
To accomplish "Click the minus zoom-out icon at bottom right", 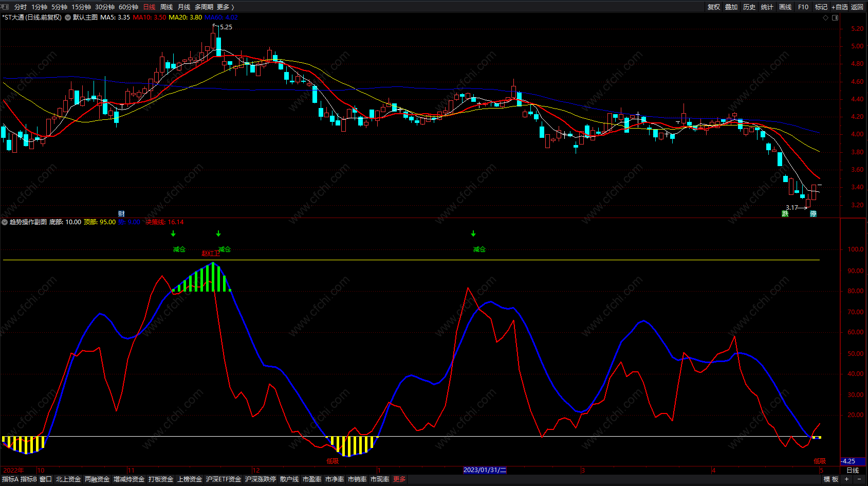I will [x=859, y=479].
